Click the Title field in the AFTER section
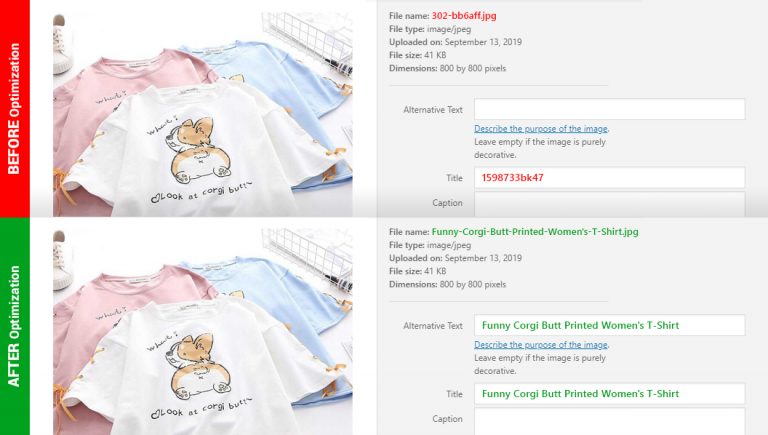Viewport: 768px width, 435px height. coord(609,394)
